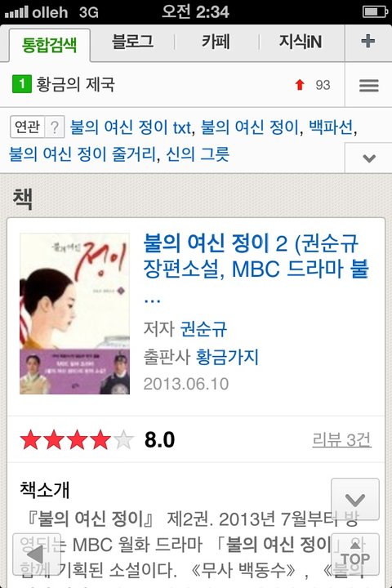The image size is (392, 588).
Task: Open the hamburger menu icon
Action: click(369, 85)
